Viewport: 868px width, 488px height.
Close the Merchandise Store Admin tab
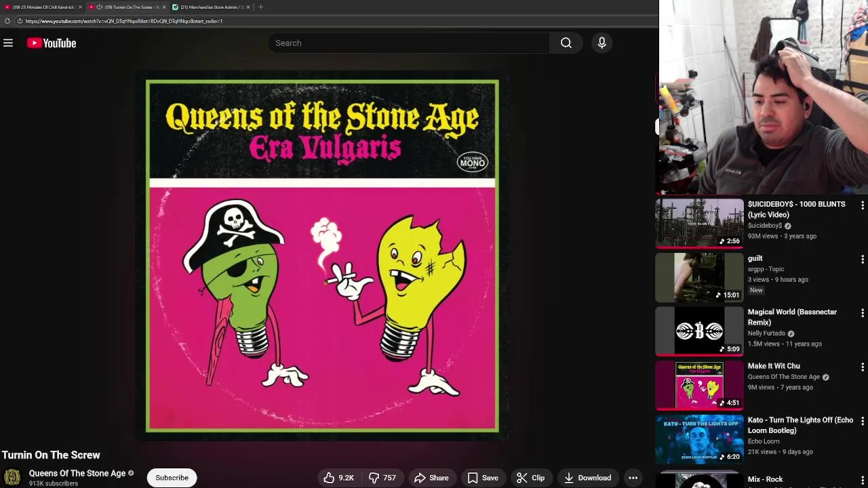pyautogui.click(x=248, y=7)
